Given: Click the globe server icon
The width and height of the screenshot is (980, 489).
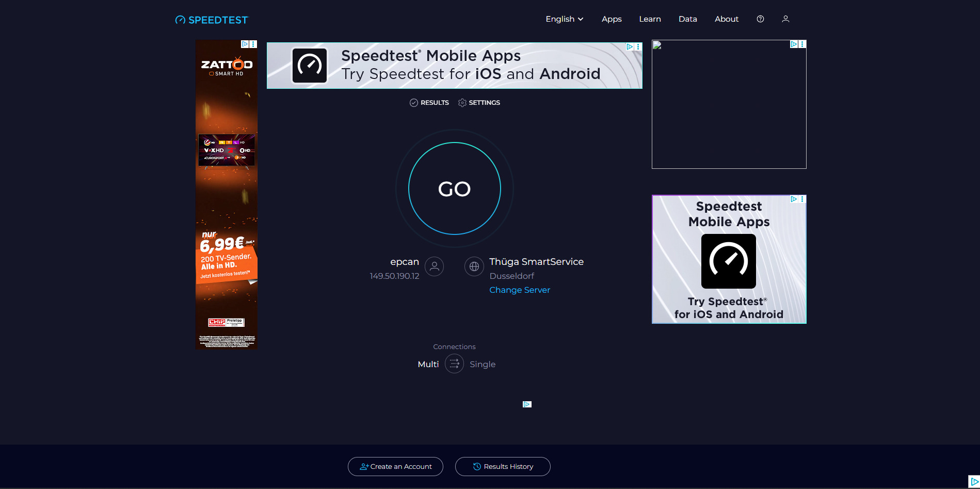Looking at the screenshot, I should click(x=474, y=266).
